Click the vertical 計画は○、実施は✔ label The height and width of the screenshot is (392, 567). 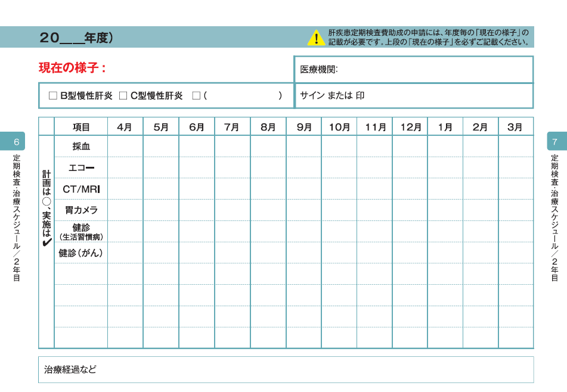(x=47, y=208)
